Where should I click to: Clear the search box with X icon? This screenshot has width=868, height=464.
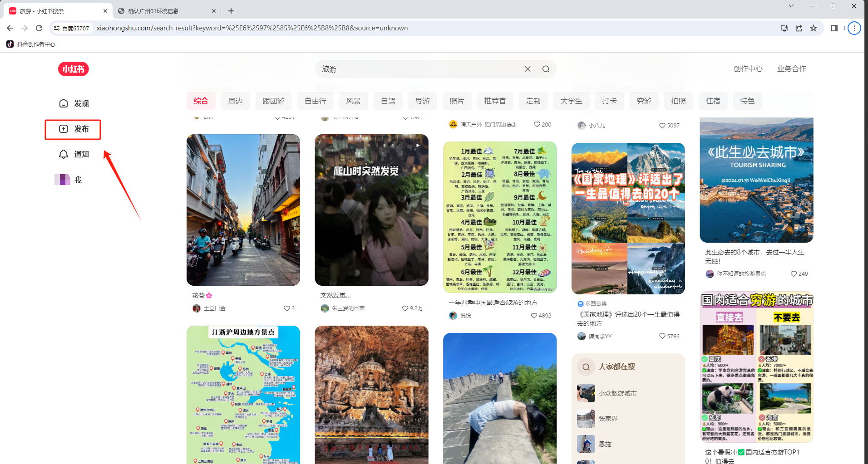(x=528, y=69)
